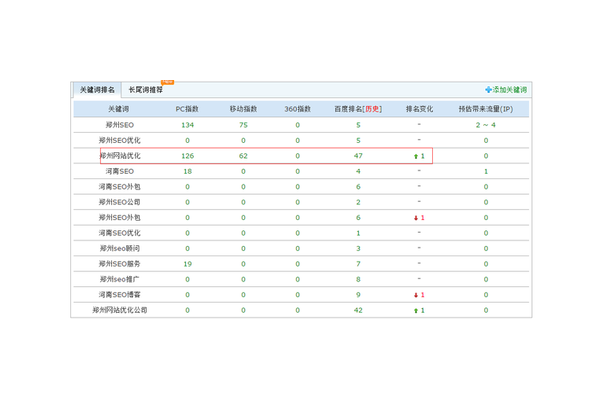
Task: Select the keyword 郑州SEO公司
Action: (120, 202)
